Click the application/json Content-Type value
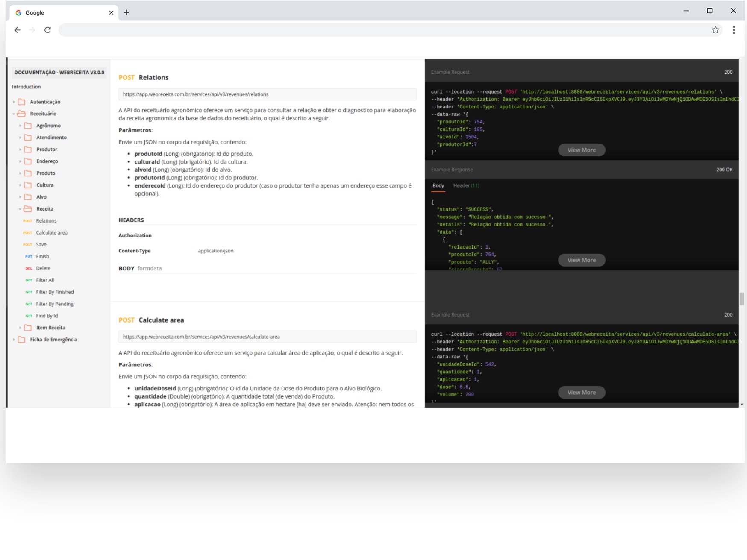Screen dimensions: 747x560 click(x=216, y=251)
